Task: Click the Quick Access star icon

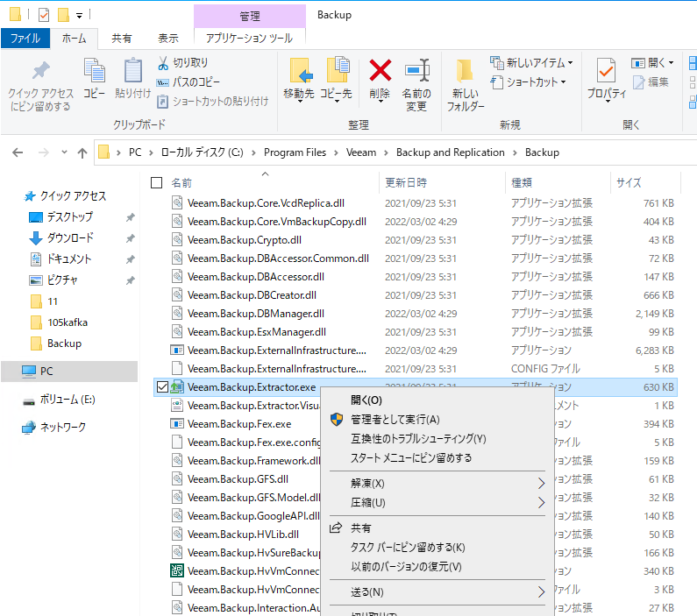Action: pyautogui.click(x=30, y=196)
